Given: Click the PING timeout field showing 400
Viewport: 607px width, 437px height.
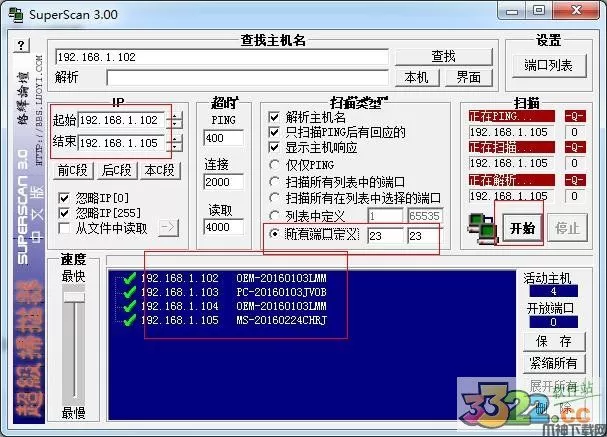Looking at the screenshot, I should click(x=223, y=138).
